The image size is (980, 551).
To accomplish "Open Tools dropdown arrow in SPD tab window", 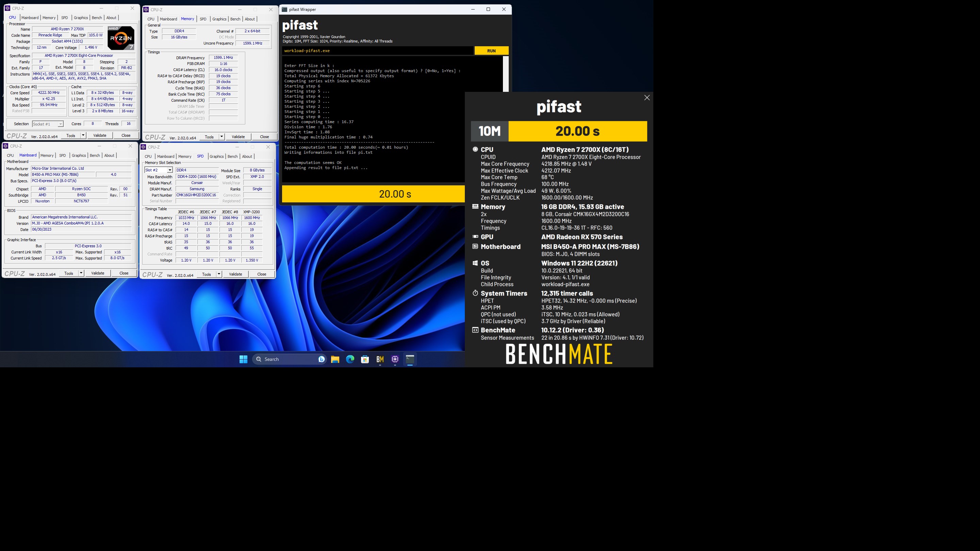I will pos(219,274).
